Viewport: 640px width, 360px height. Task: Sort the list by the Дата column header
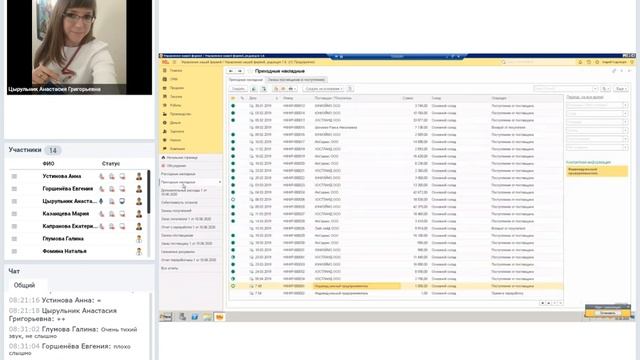pos(253,98)
